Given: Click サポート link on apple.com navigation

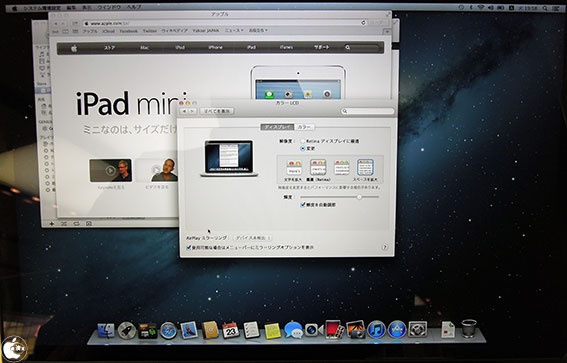Looking at the screenshot, I should pos(321,47).
